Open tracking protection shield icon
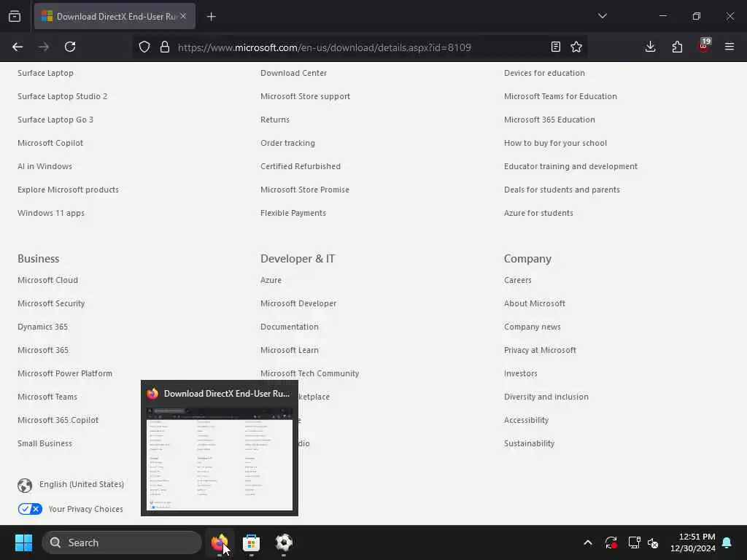The height and width of the screenshot is (560, 747). pyautogui.click(x=144, y=47)
